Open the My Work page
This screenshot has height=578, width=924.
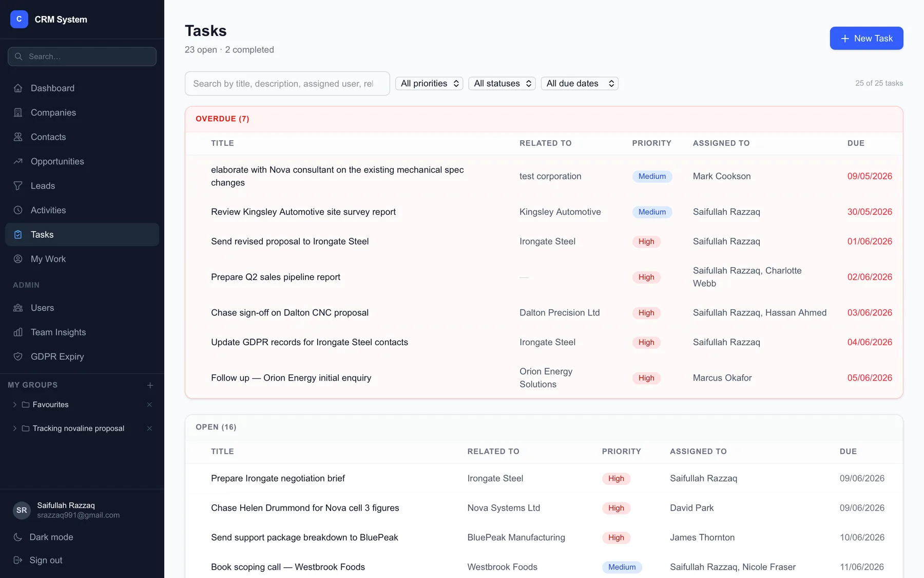coord(82,259)
